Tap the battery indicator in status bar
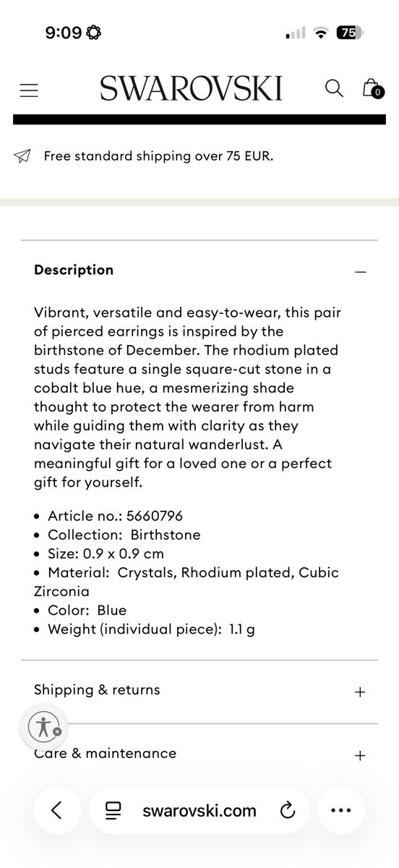The image size is (399, 868). point(351,33)
